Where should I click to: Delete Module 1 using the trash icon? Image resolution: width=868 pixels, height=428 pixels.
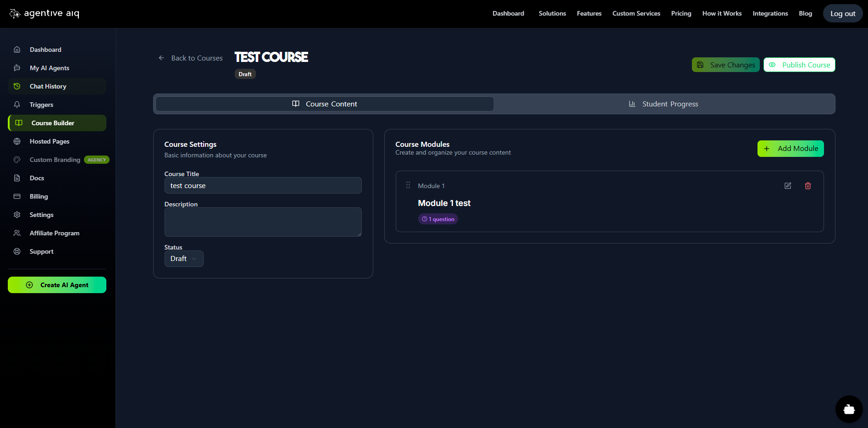[x=807, y=186]
